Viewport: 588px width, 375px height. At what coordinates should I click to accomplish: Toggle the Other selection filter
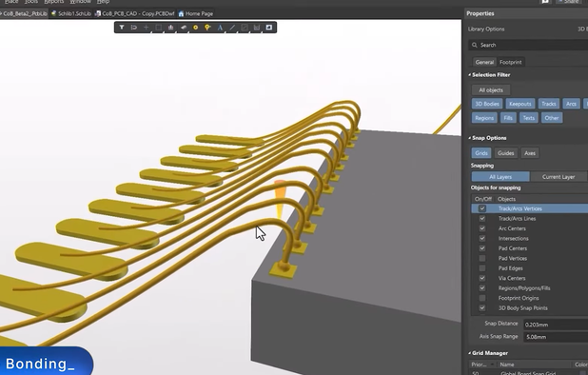coord(552,118)
